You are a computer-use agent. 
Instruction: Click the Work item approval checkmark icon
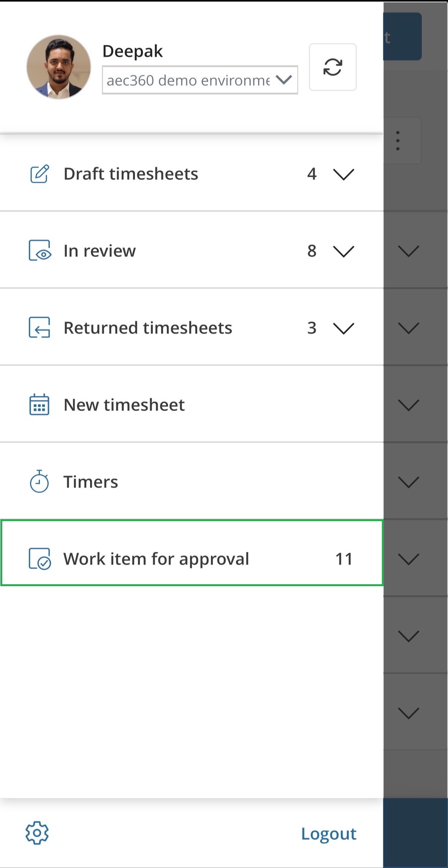tap(40, 559)
